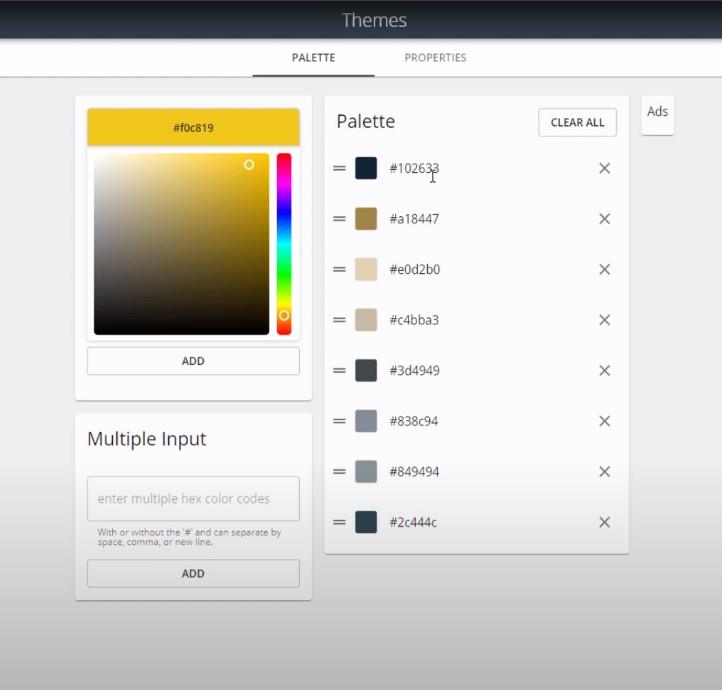The image size is (722, 690).
Task: Click the dark navy #102633 swatch
Action: pyautogui.click(x=366, y=168)
